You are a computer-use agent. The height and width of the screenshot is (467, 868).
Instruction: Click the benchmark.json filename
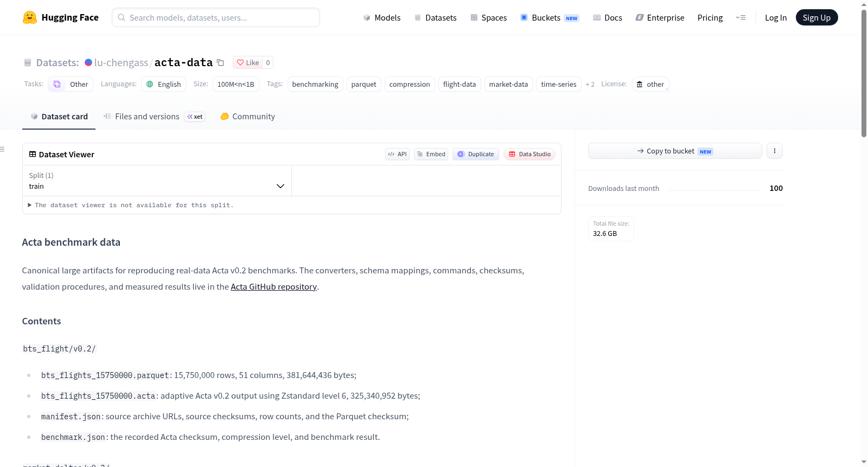point(73,437)
